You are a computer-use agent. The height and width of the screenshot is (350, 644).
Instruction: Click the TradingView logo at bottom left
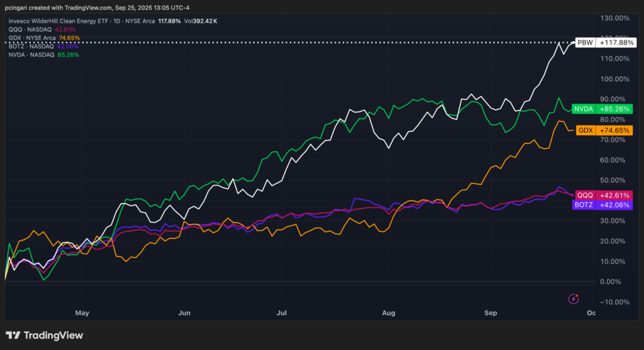click(x=44, y=336)
